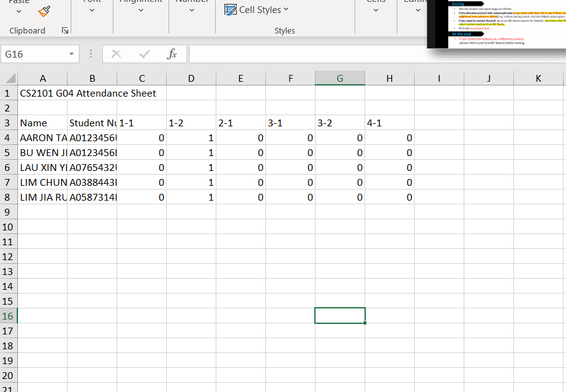Viewport: 566px width, 392px height.
Task: Select column A header
Action: (43, 78)
